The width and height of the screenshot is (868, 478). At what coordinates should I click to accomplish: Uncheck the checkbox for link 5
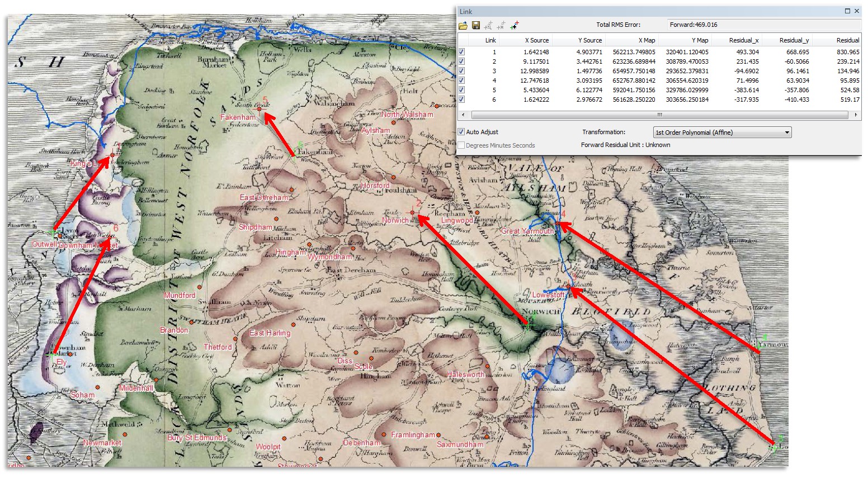coord(461,90)
